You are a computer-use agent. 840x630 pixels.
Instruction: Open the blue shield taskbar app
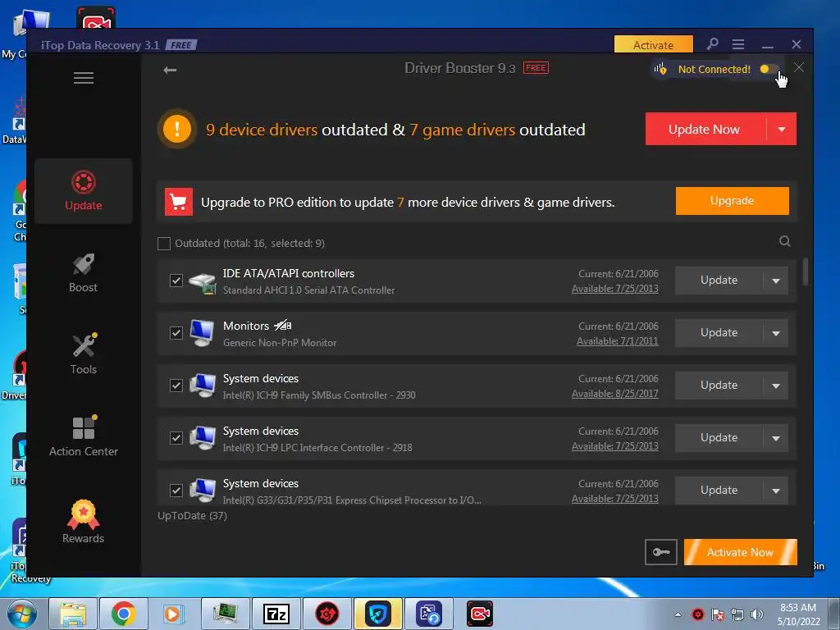[378, 614]
